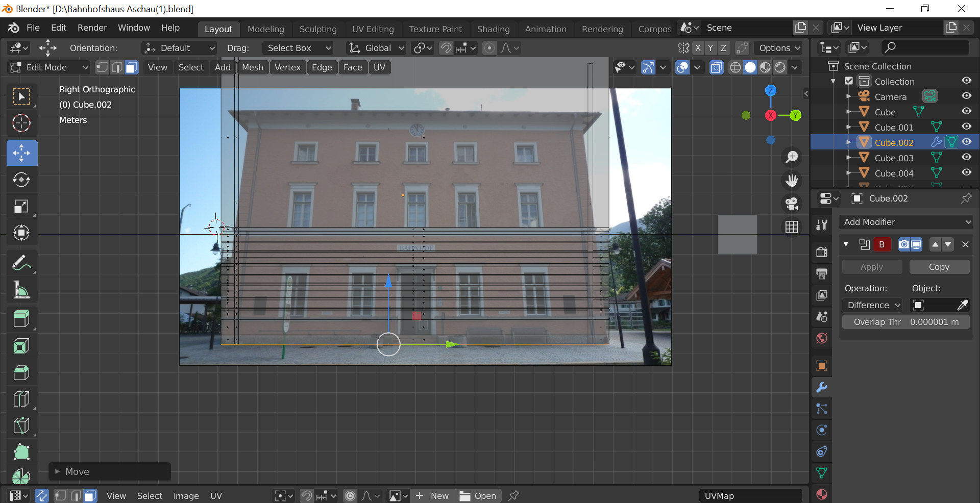
Task: Open the Mesh menu
Action: [252, 67]
